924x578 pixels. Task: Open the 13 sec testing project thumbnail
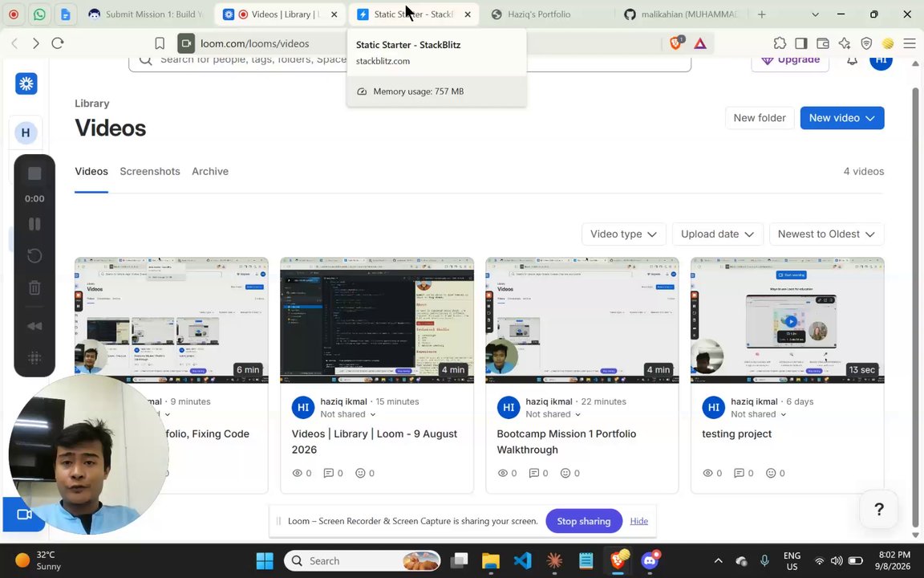tap(788, 320)
